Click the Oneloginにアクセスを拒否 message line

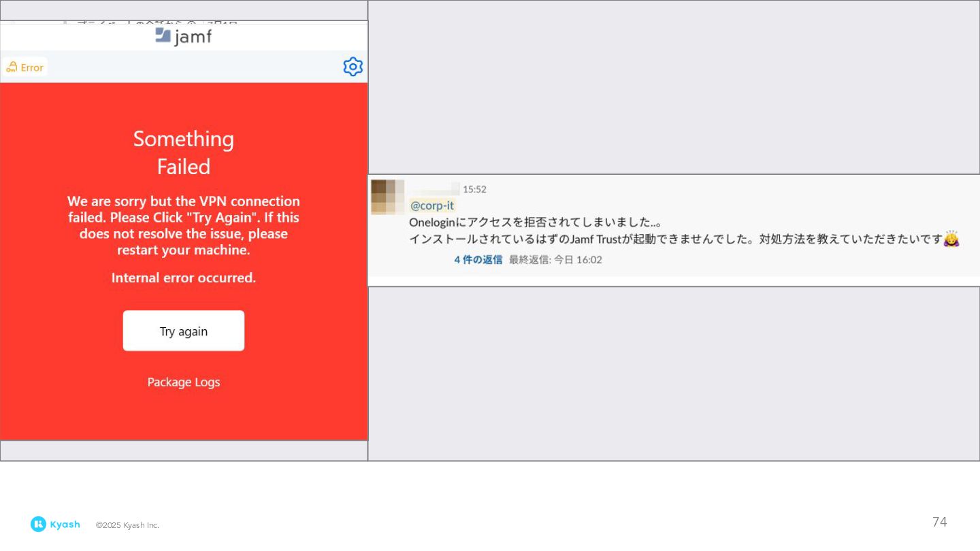click(x=536, y=222)
